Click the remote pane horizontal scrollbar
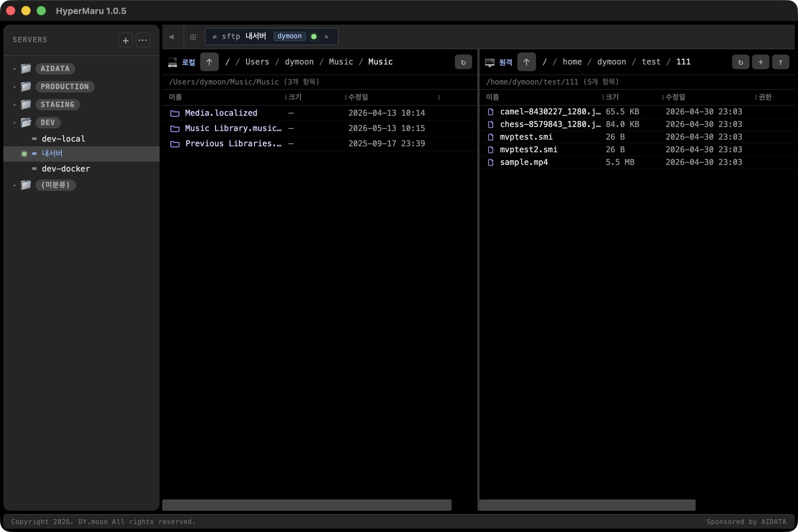This screenshot has width=798, height=532. [x=587, y=505]
